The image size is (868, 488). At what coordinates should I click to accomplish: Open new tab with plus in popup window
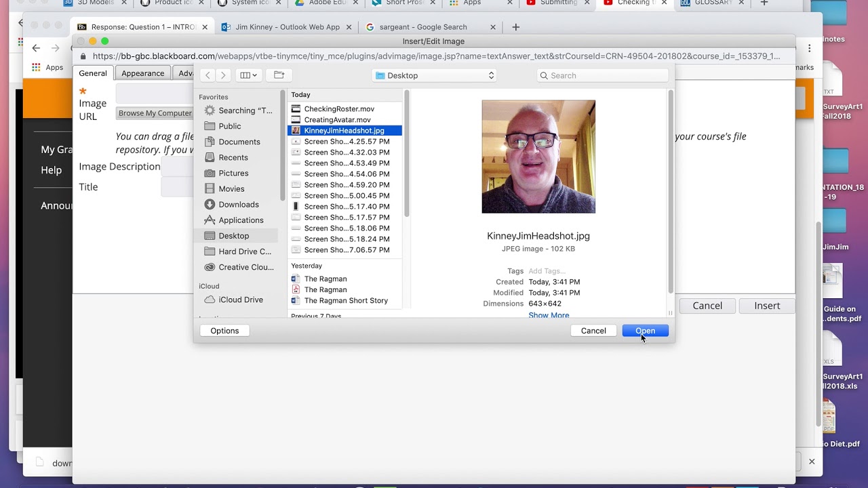[515, 27]
